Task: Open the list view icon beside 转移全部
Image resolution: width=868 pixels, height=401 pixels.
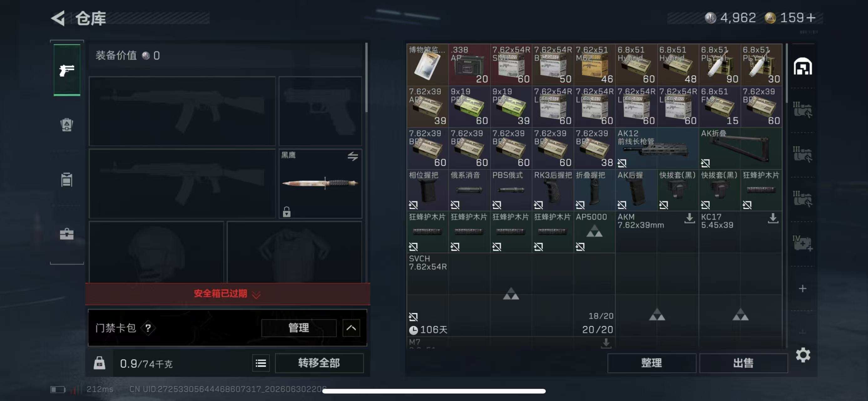Action: [x=261, y=363]
